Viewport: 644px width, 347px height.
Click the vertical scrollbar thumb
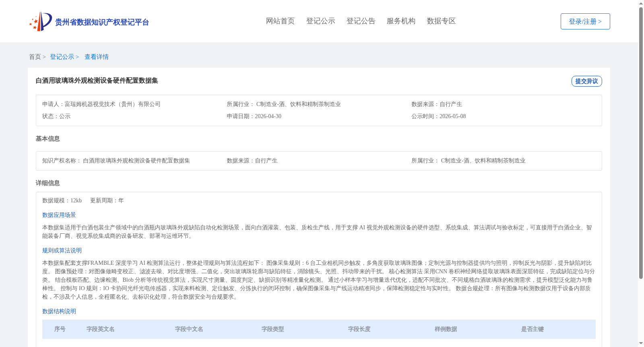pos(641,143)
